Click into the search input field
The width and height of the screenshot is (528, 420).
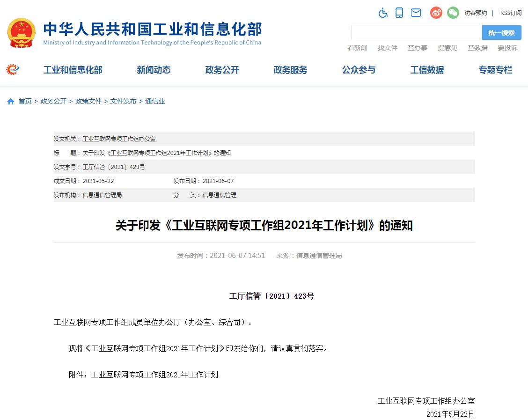[417, 33]
